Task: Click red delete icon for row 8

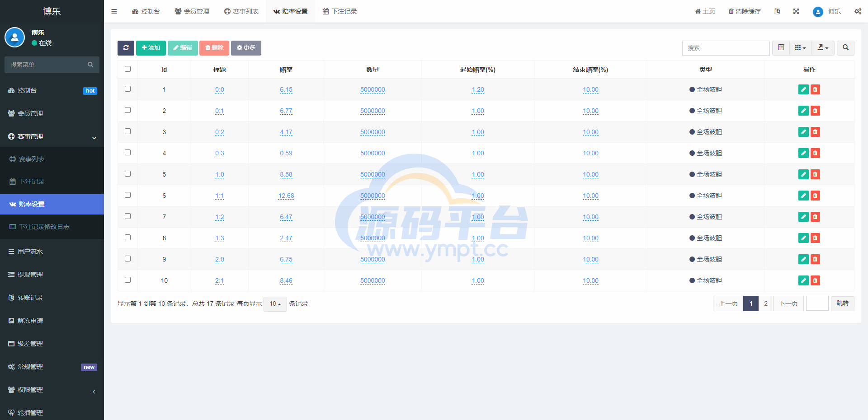Action: (x=815, y=238)
